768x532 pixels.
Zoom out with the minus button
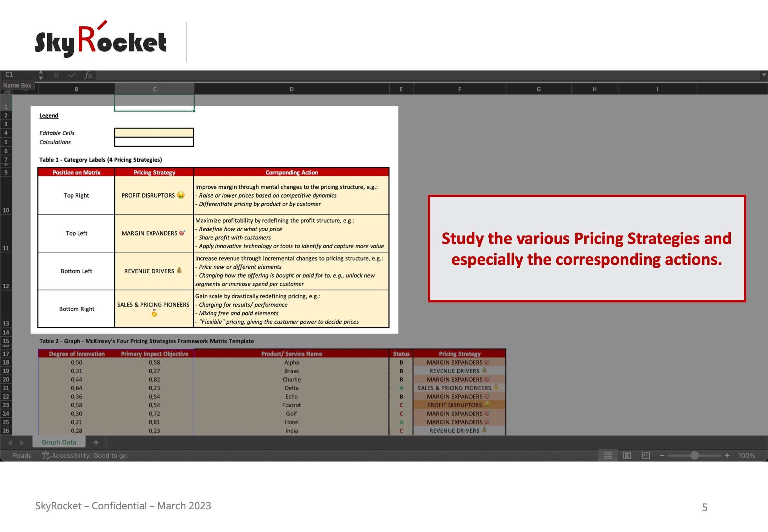tap(662, 455)
